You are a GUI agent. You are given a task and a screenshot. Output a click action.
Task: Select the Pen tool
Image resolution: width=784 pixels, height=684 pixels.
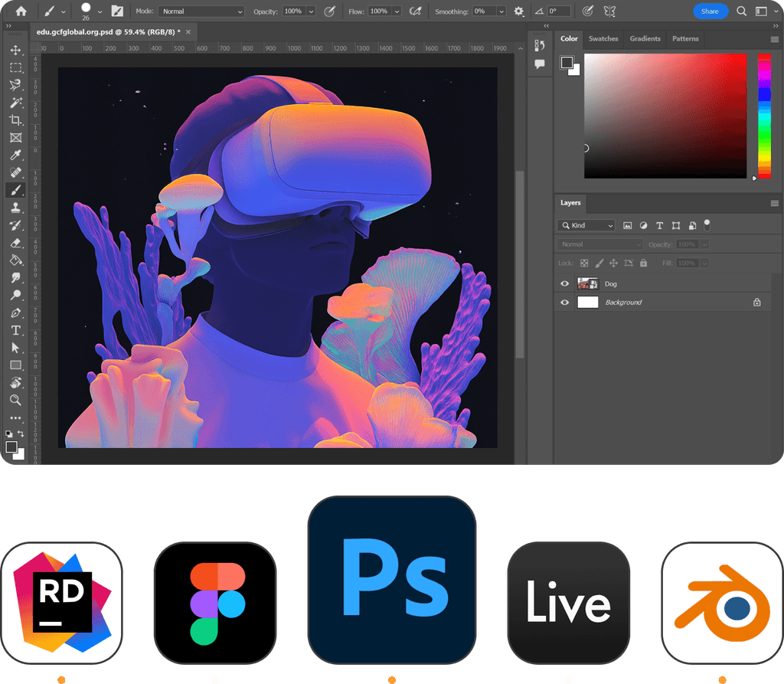17,313
